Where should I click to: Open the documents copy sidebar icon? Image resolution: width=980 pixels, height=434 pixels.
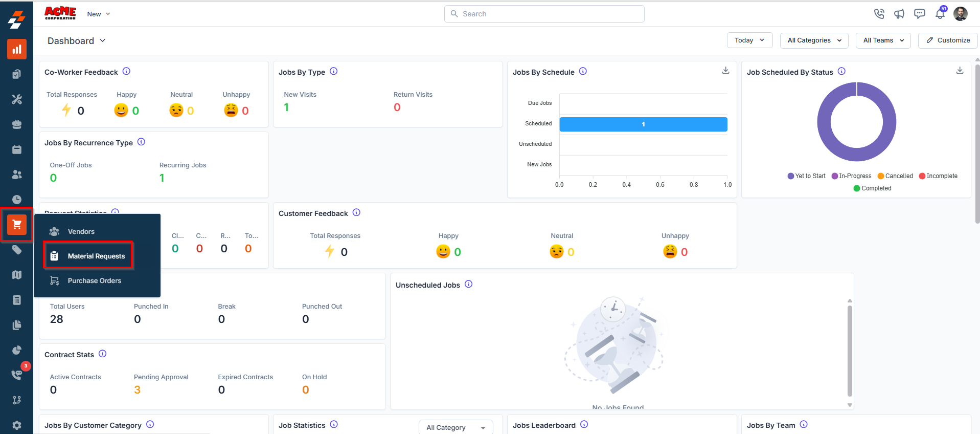click(17, 325)
